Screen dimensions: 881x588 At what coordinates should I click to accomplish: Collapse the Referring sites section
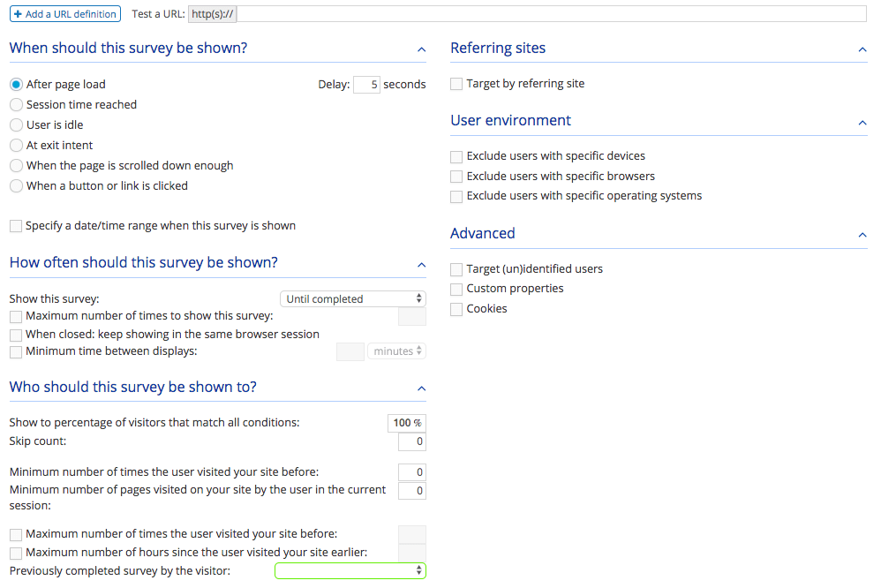(862, 49)
